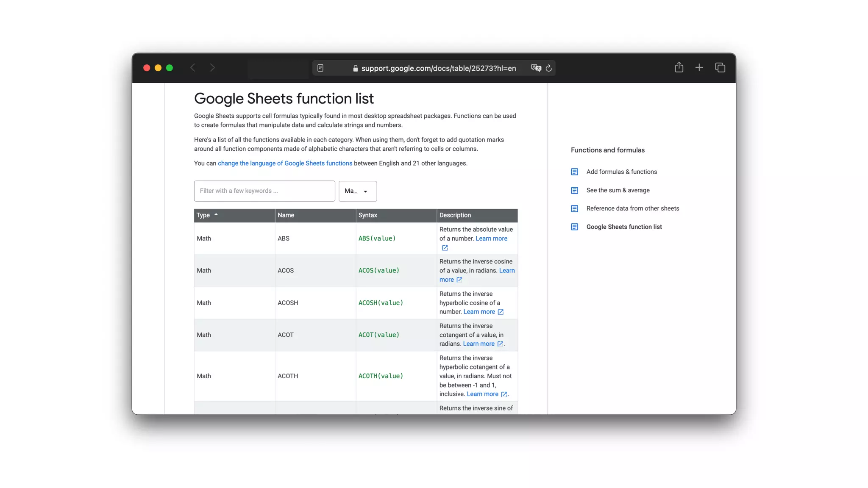Open the Share sheet icon
Image resolution: width=868 pixels, height=488 pixels.
[679, 67]
